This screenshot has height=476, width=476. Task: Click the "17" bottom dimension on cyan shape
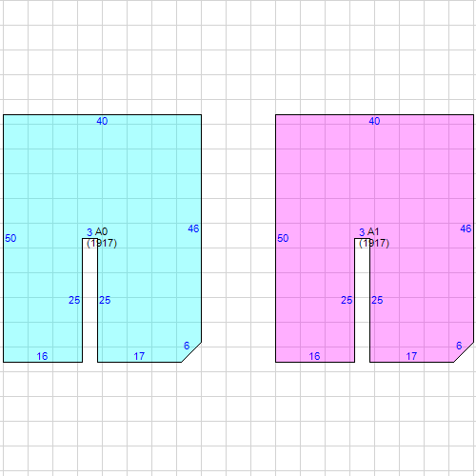pos(139,356)
